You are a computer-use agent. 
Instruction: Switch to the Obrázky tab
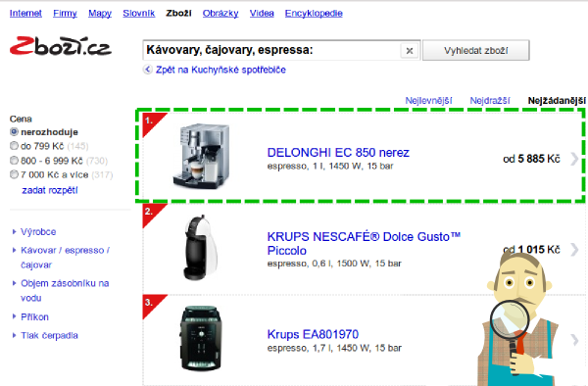(220, 14)
